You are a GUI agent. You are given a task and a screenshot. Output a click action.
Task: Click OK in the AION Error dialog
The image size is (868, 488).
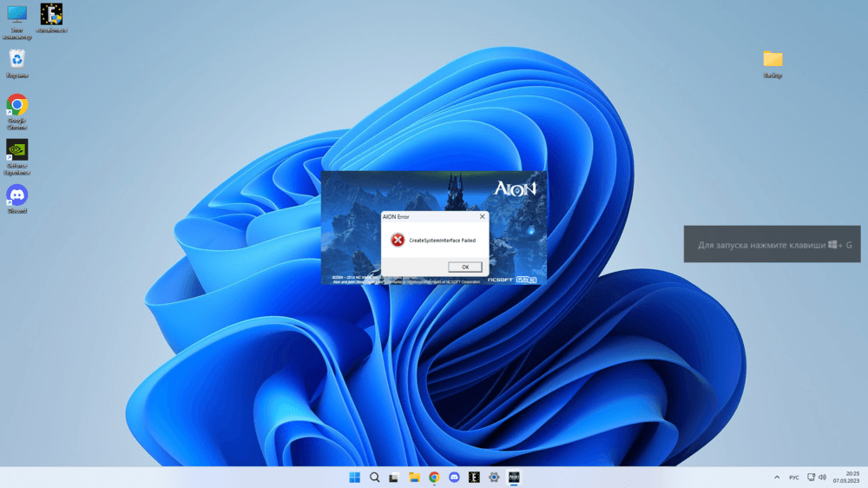tap(465, 267)
